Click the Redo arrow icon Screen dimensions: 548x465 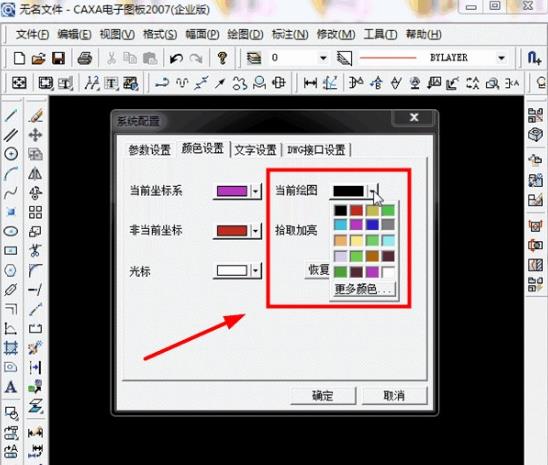click(196, 58)
